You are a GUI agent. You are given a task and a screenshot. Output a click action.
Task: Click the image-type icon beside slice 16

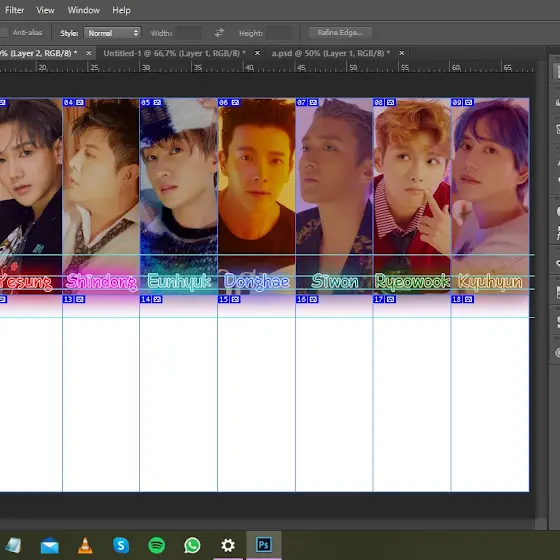(313, 299)
